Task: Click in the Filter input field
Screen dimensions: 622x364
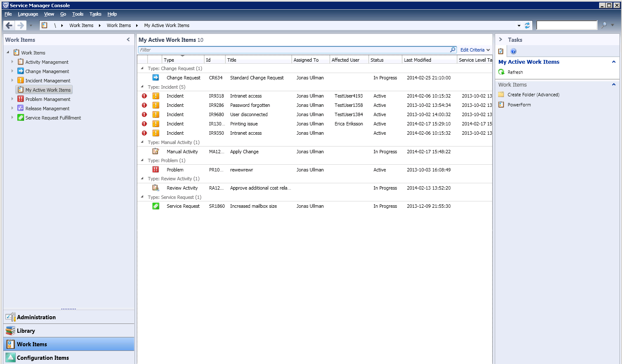Action: (x=294, y=50)
